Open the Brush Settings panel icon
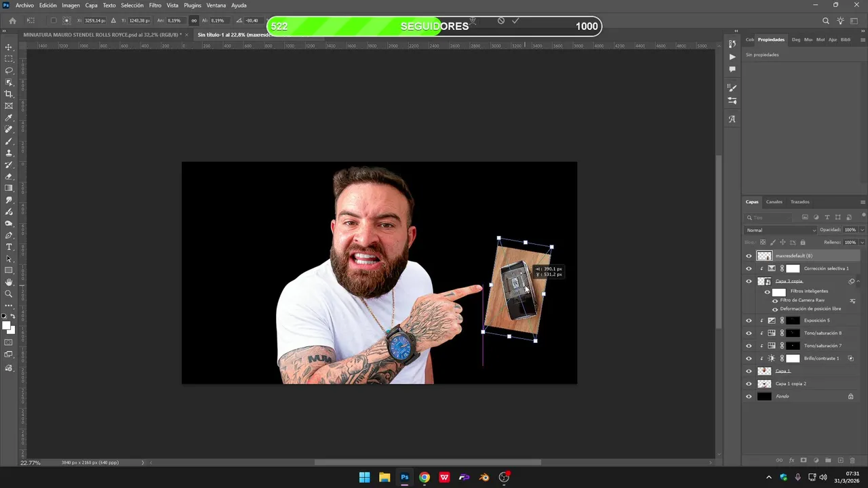This screenshot has height=488, width=868. point(732,87)
